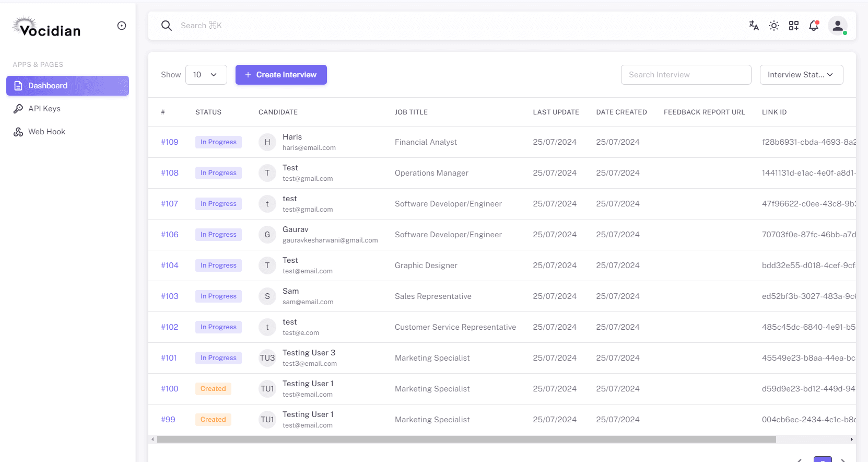Go to the Web Hook page
The image size is (868, 462).
[46, 132]
